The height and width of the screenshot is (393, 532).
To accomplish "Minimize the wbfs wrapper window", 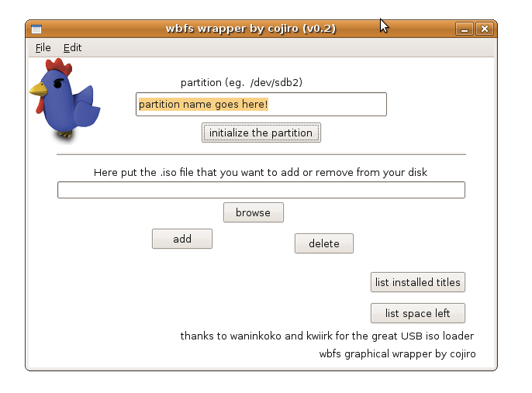I will [465, 29].
